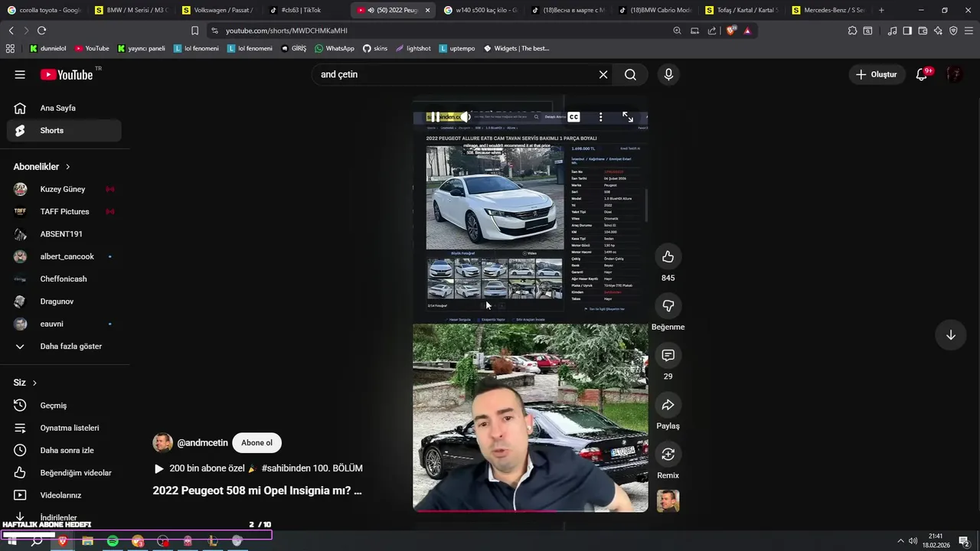Screen dimensions: 980x551
Task: Start voice search with microphone
Action: (668, 74)
